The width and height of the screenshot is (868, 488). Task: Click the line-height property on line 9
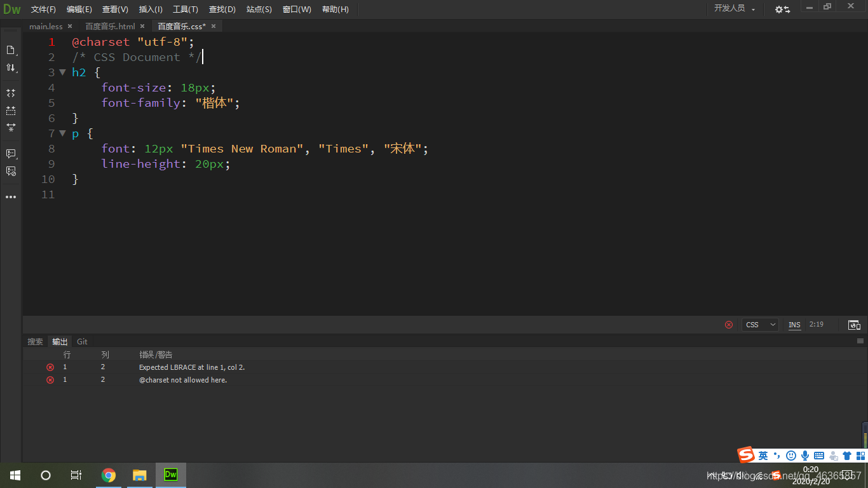pyautogui.click(x=141, y=164)
